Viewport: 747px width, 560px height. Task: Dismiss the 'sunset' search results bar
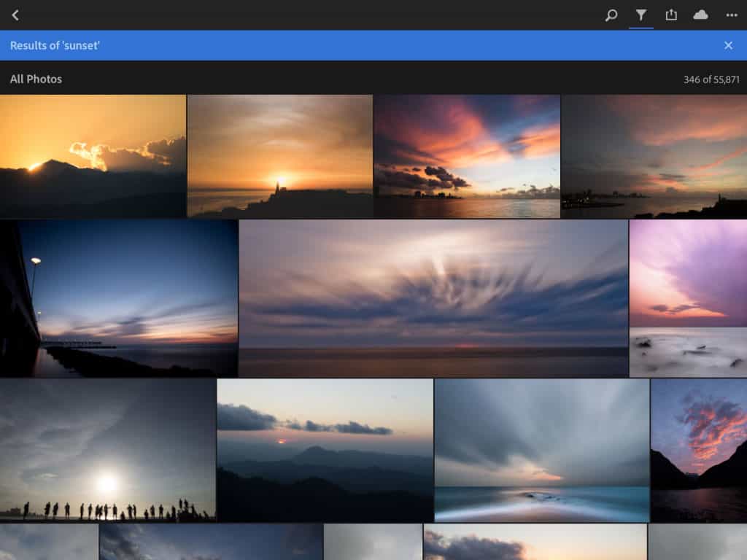(x=728, y=45)
